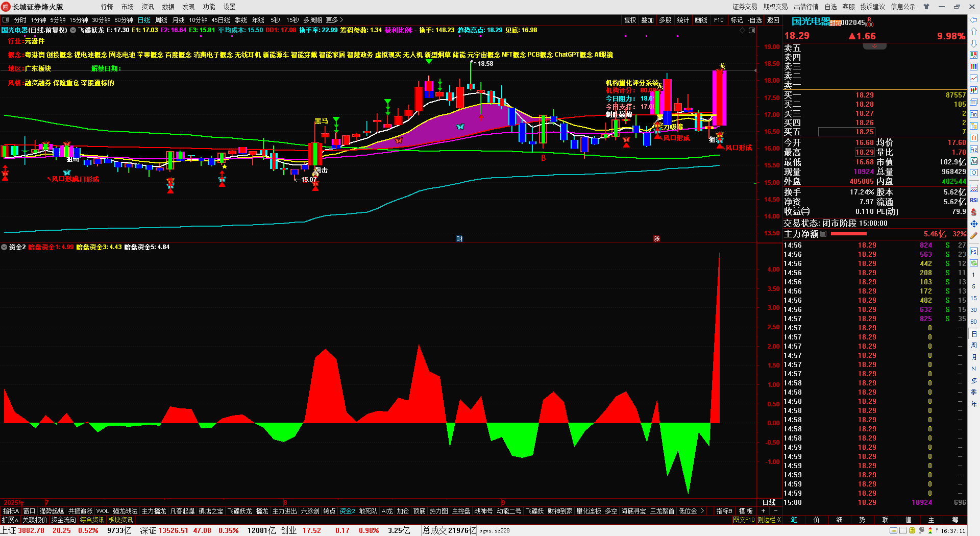Toggle 叠加 overlay mode
980x536 pixels.
click(x=648, y=20)
